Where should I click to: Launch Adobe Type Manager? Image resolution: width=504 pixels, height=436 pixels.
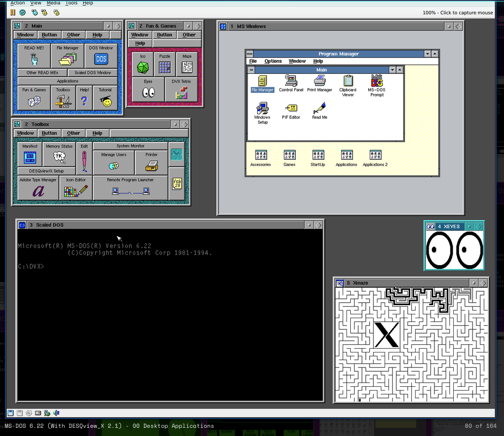click(38, 188)
